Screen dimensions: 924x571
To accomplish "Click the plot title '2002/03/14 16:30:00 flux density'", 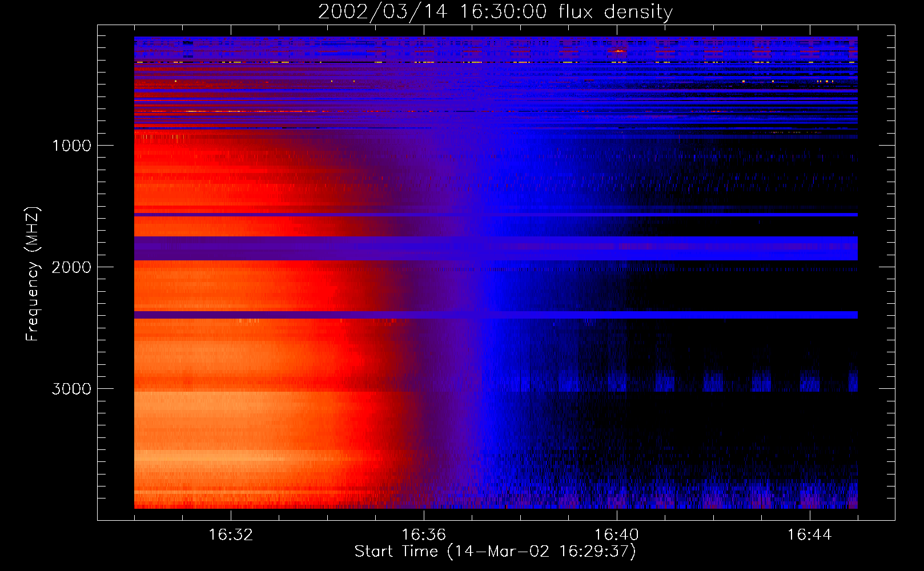I will (495, 12).
